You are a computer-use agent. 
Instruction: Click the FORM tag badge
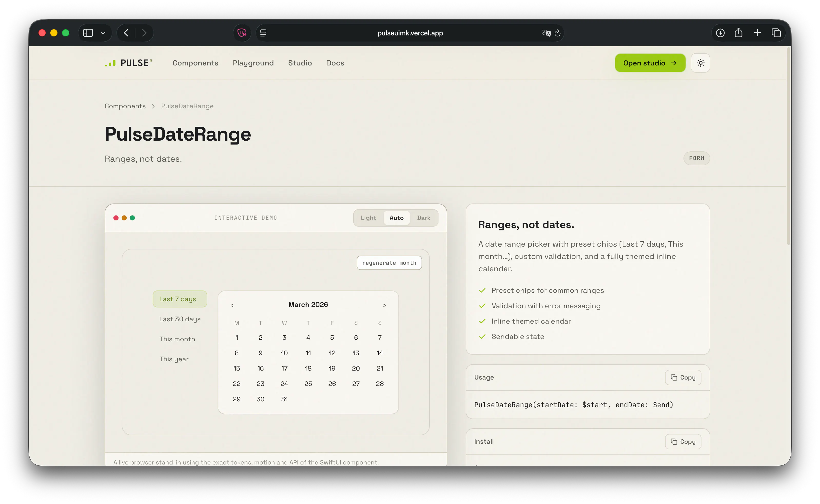(x=696, y=158)
